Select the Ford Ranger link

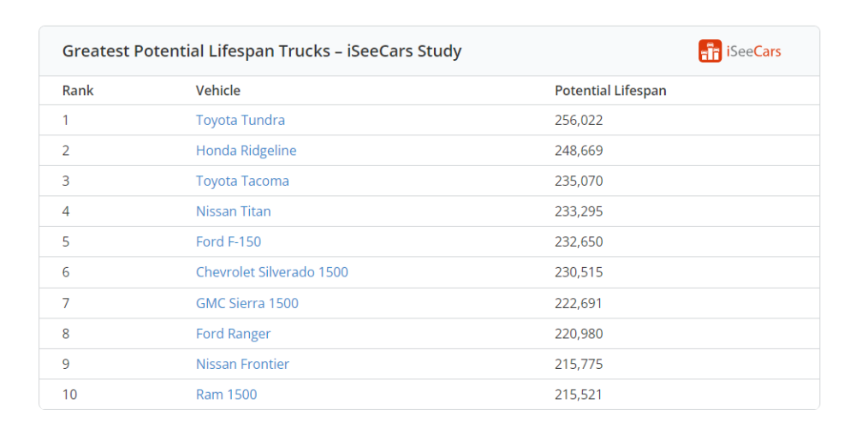(x=233, y=334)
